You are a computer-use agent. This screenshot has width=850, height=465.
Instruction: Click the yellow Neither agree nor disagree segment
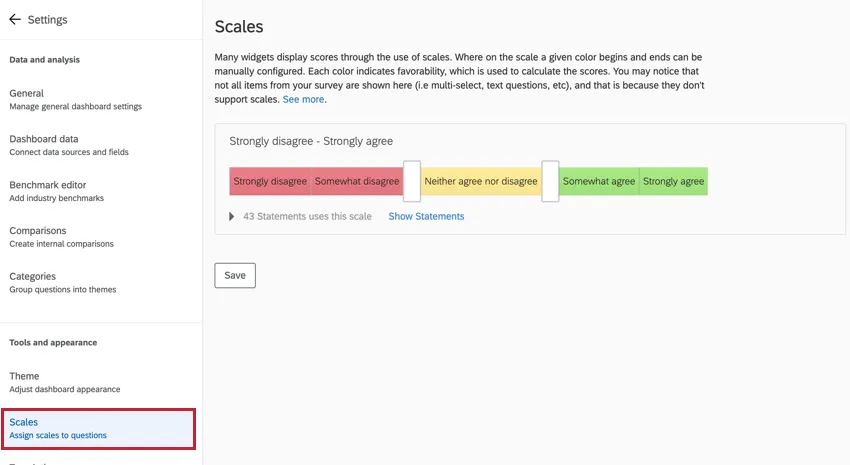pos(481,181)
